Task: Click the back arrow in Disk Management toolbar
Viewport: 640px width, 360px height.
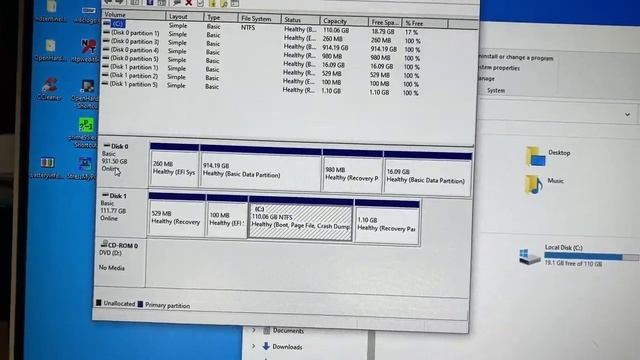Action: click(109, 2)
